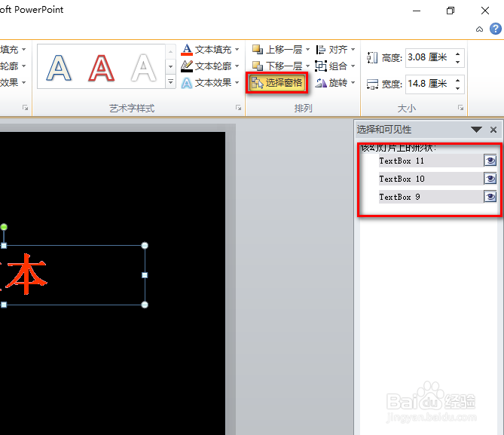Open Size group dialog launcher

coord(460,108)
